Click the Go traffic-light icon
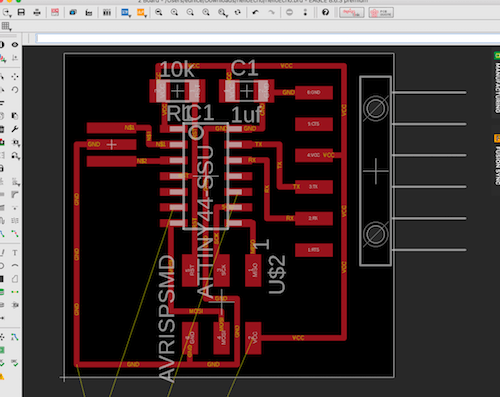This screenshot has width=500, height=397. point(305,13)
